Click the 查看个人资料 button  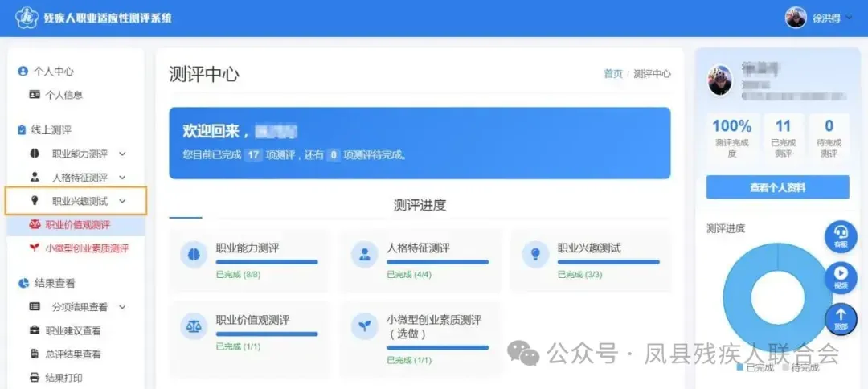[777, 187]
